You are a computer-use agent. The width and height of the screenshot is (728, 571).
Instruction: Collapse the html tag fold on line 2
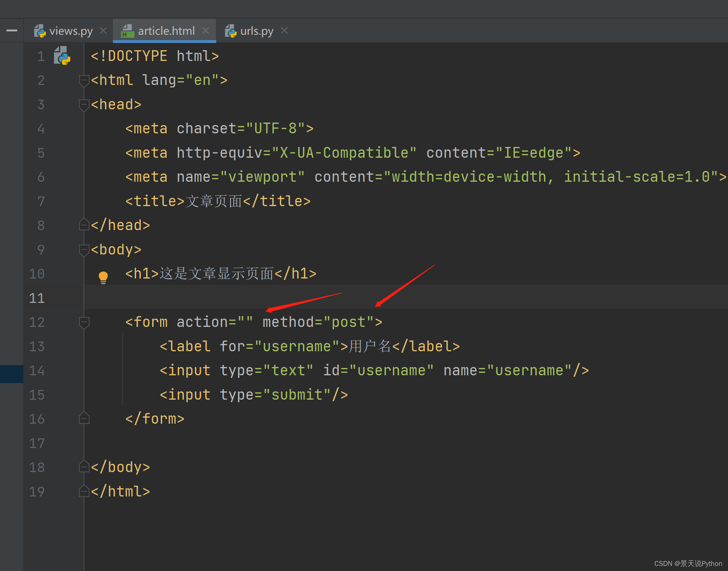click(84, 81)
